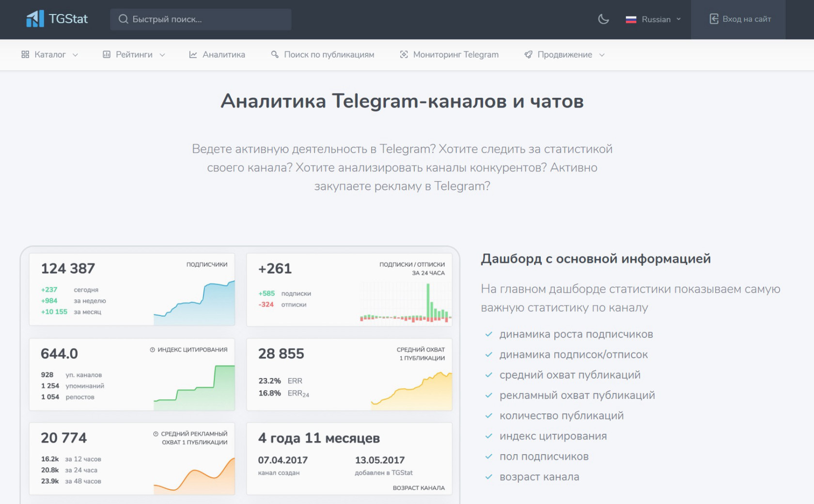The height and width of the screenshot is (504, 814).
Task: Click checkmark beside динамика роста подписчиков
Action: (488, 334)
